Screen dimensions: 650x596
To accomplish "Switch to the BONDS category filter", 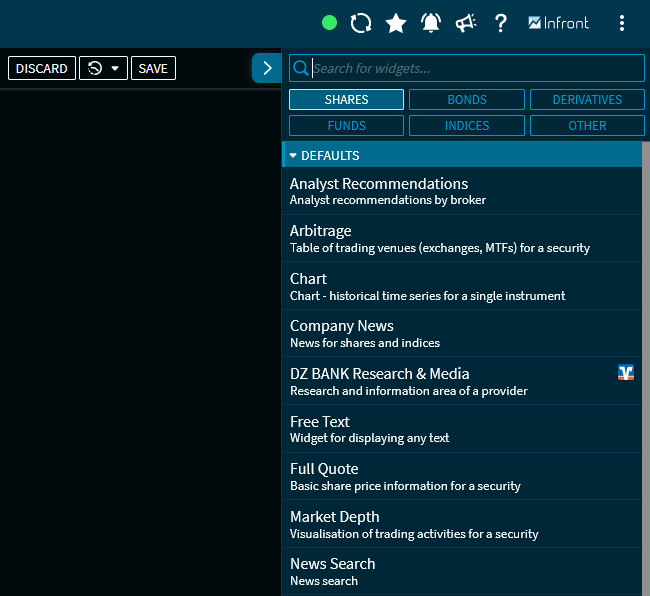I will coord(466,100).
